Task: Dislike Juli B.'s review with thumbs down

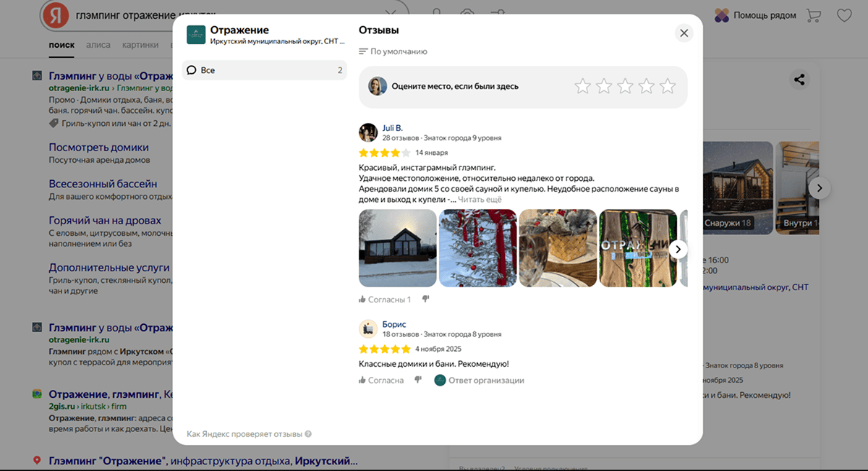Action: [425, 300]
